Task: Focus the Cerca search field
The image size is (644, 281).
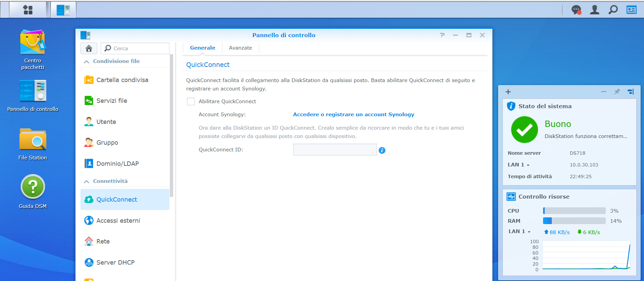Action: coord(135,48)
